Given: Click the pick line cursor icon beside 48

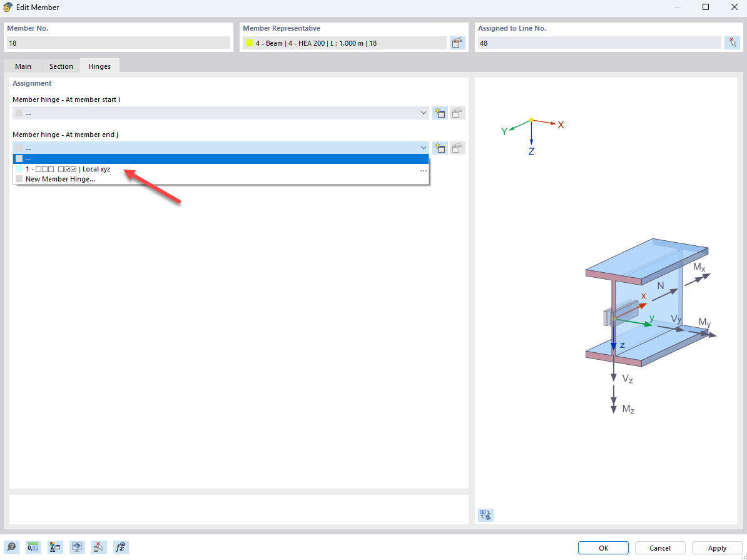Looking at the screenshot, I should click(x=732, y=43).
